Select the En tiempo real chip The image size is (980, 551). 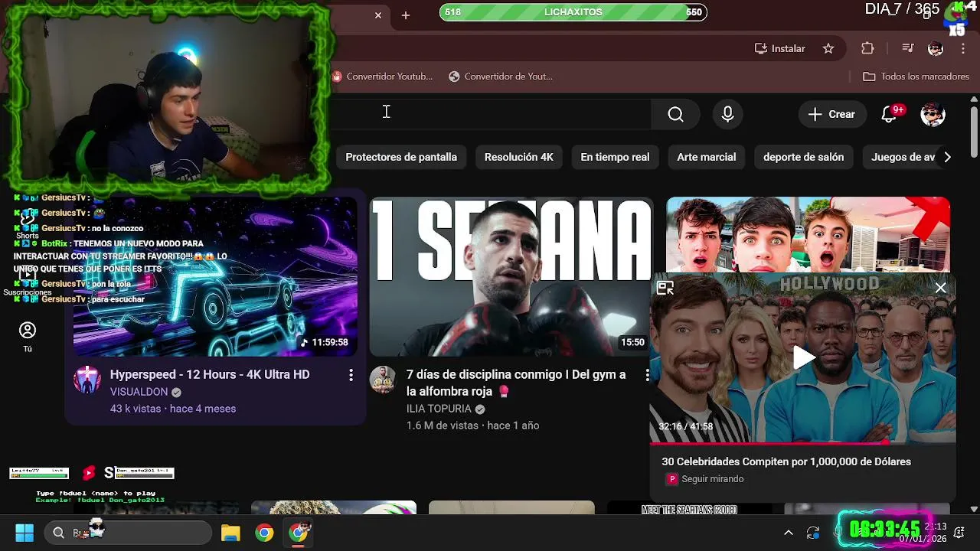615,157
